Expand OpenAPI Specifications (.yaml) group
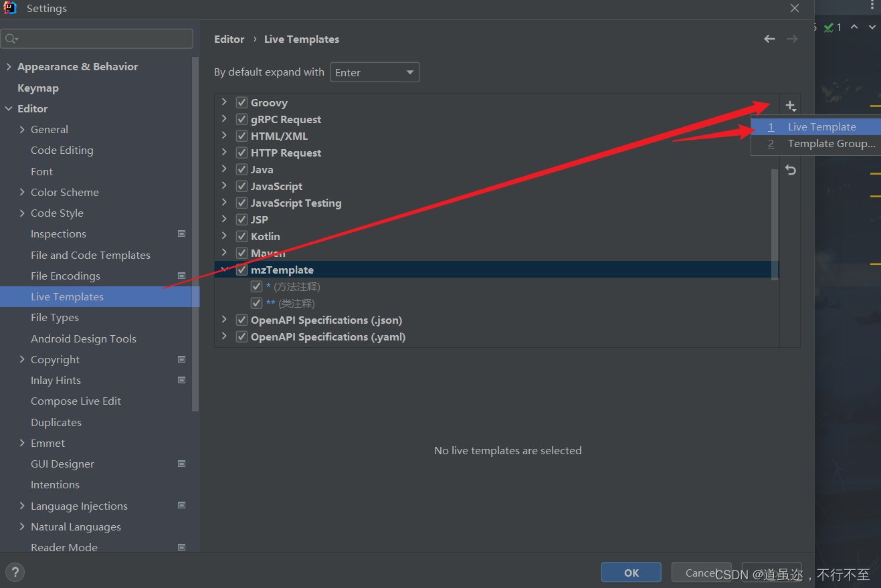This screenshot has width=881, height=588. click(x=224, y=336)
